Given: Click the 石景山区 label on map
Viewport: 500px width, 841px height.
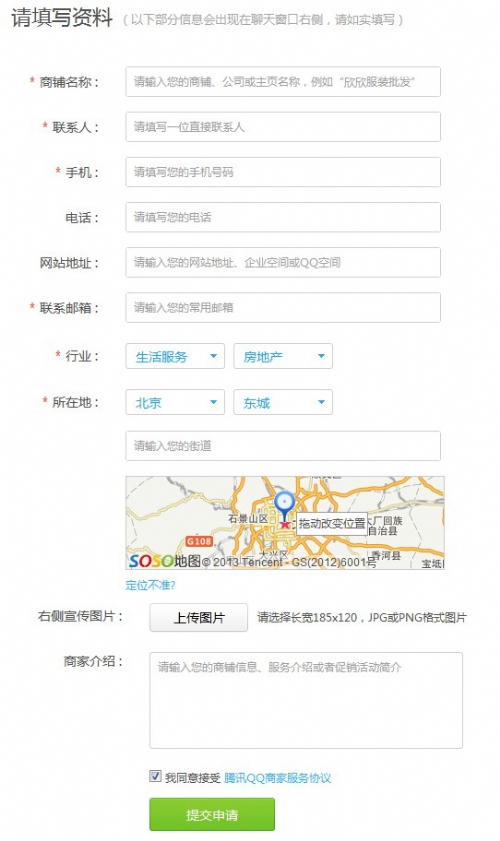Looking at the screenshot, I should point(248,519).
